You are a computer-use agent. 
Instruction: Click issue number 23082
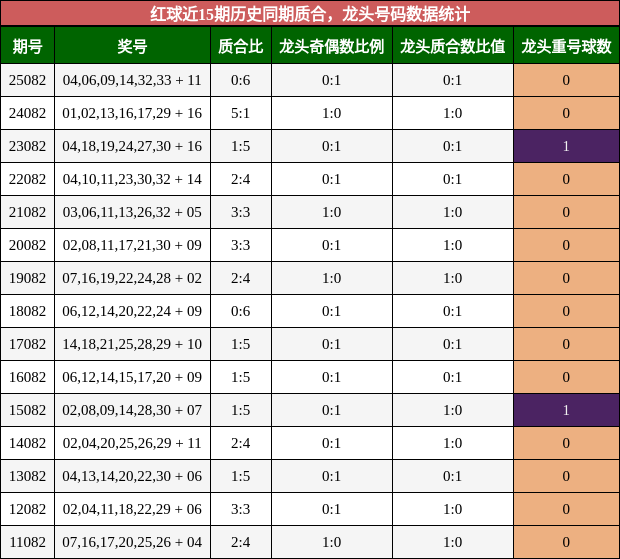(x=27, y=146)
